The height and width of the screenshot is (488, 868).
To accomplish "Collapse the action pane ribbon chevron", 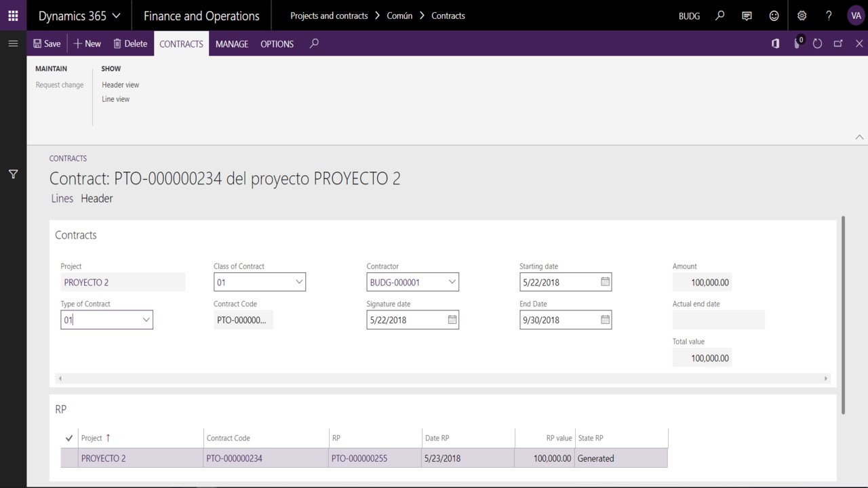I will (x=859, y=137).
